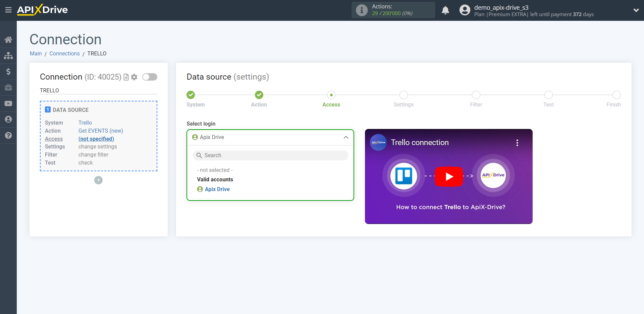Viewport: 644px width, 314px height.
Task: Open the hamburger menu
Action: (x=8, y=10)
